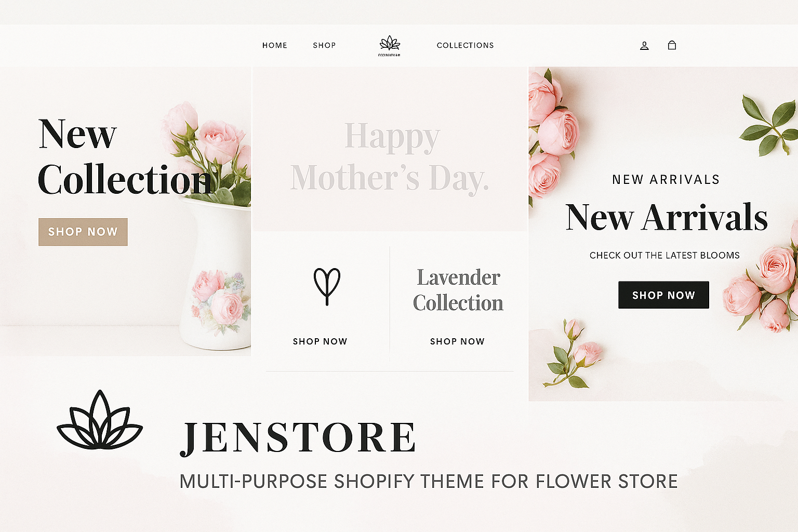Open the user account icon
798x532 pixels.
(644, 46)
